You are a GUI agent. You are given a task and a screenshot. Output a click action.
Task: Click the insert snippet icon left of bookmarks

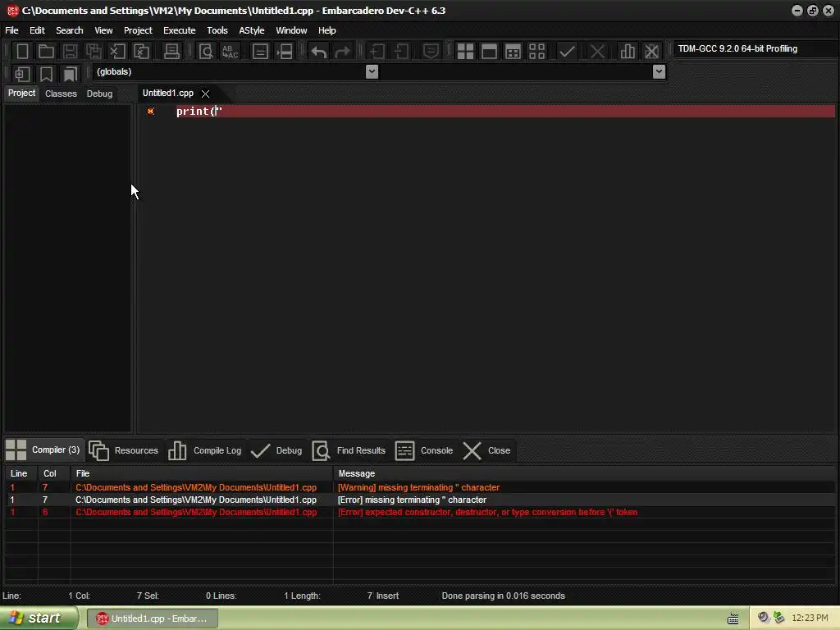pyautogui.click(x=22, y=73)
